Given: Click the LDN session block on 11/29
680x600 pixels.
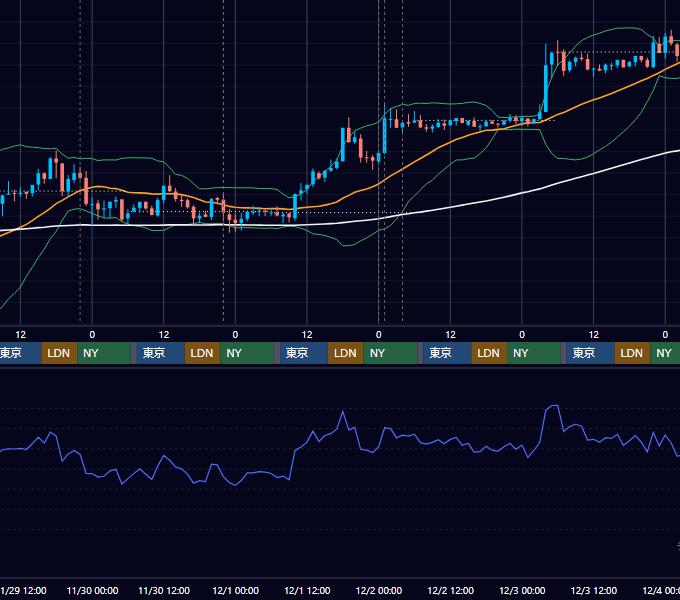Looking at the screenshot, I should 59,353.
